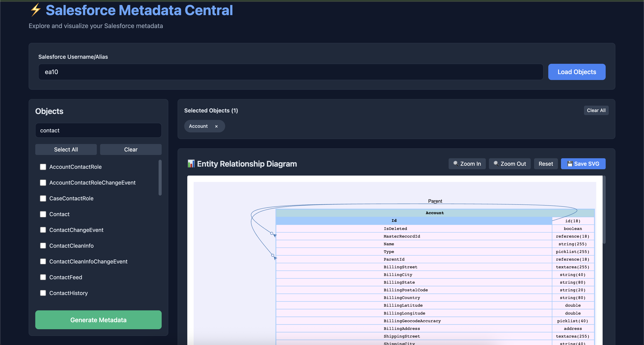Click the lightning bolt logo icon
Viewport: 644px width, 345px height.
click(x=35, y=10)
